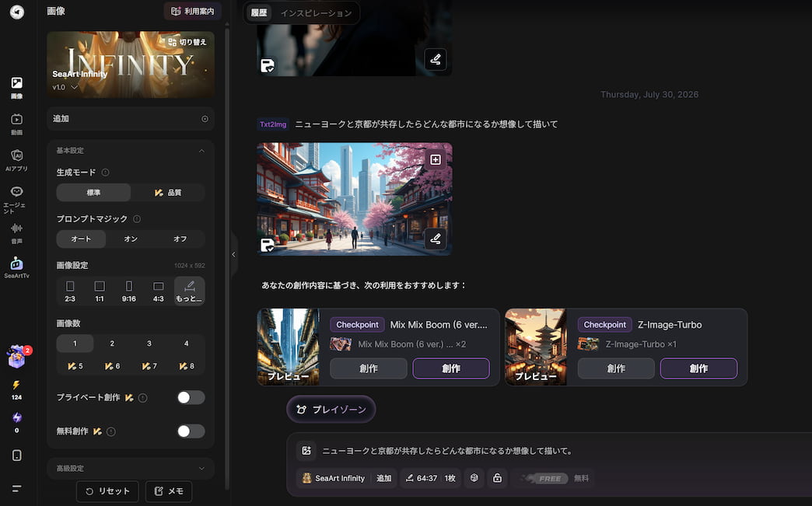Viewport: 812px width, 506px height.
Task: Click the メモ button
Action: pyautogui.click(x=169, y=491)
